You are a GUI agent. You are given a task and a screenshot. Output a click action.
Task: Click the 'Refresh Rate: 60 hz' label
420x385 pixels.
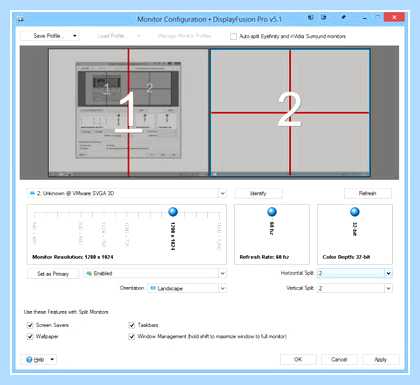264,257
